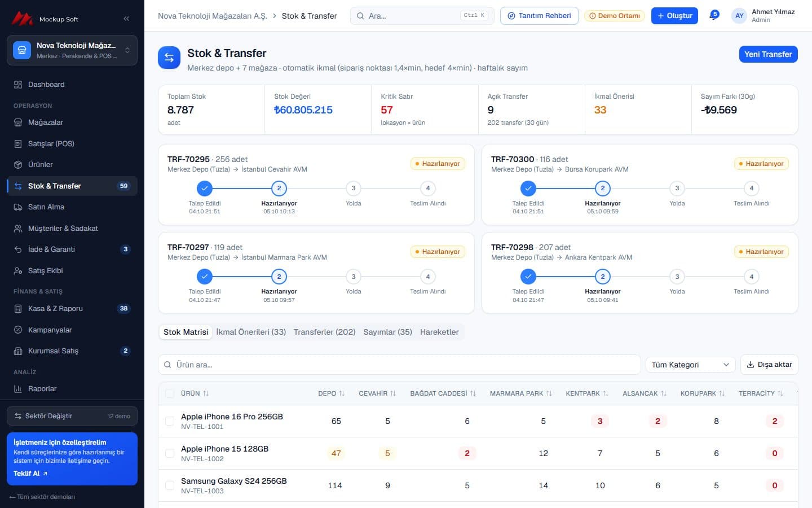Click the Kampanyalar discount icon
The width and height of the screenshot is (812, 508).
(18, 330)
